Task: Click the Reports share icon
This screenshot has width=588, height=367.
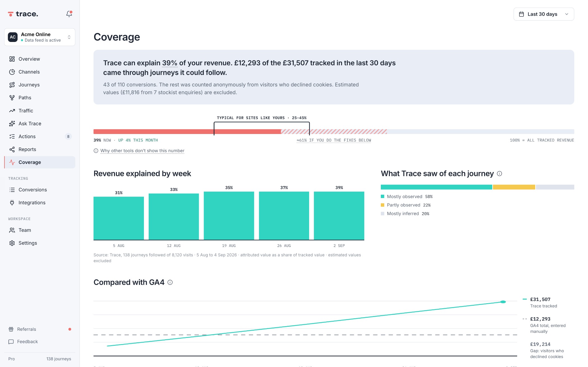Action: click(x=12, y=149)
